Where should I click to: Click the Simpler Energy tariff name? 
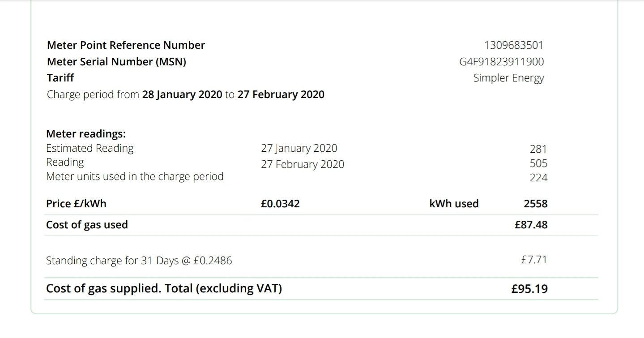[x=509, y=78]
